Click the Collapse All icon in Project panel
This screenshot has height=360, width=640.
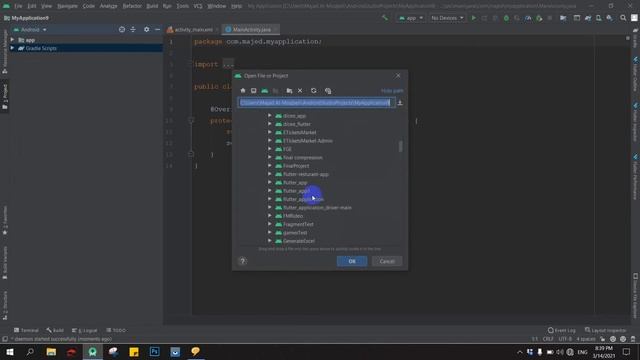point(133,29)
